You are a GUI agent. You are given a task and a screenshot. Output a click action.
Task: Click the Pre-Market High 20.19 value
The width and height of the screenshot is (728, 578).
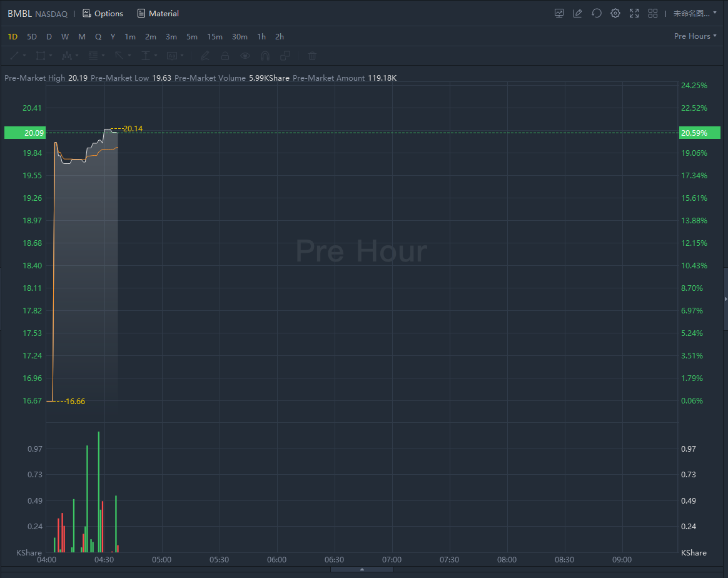[x=78, y=78]
